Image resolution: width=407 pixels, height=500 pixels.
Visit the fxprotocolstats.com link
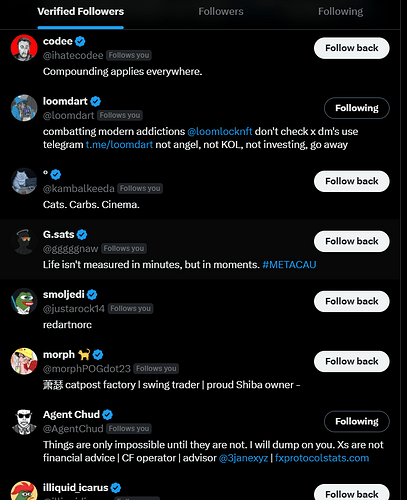click(322, 458)
